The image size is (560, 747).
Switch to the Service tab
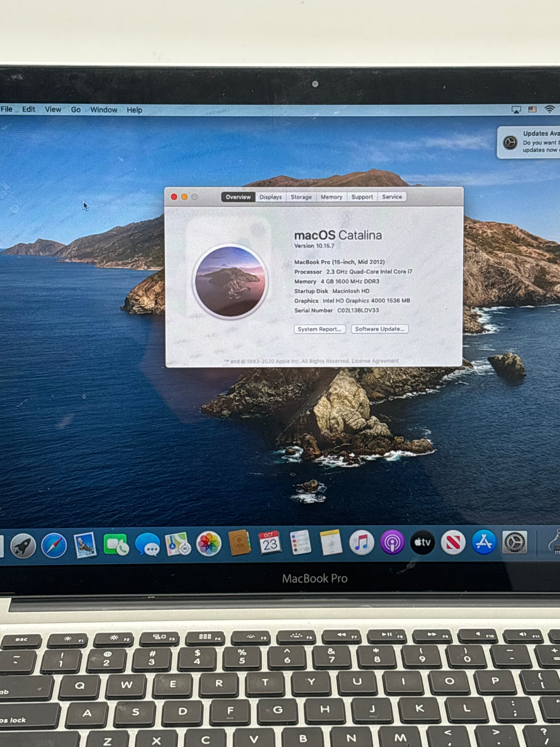(392, 197)
